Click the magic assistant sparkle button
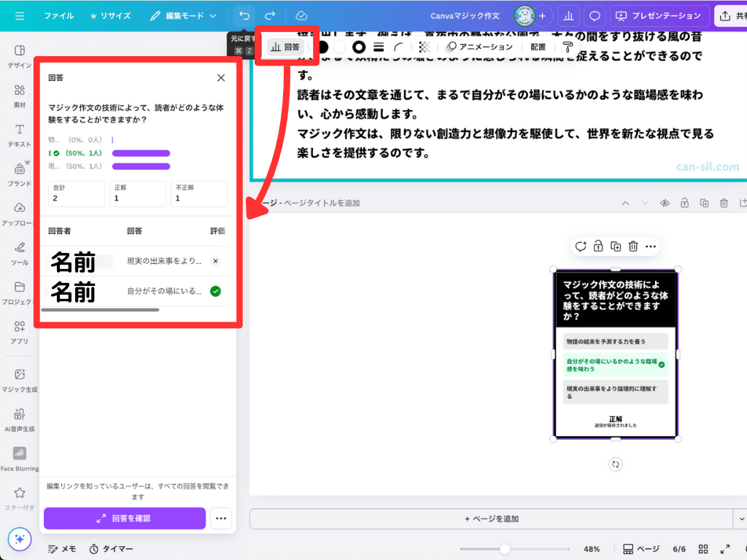 coord(20,539)
